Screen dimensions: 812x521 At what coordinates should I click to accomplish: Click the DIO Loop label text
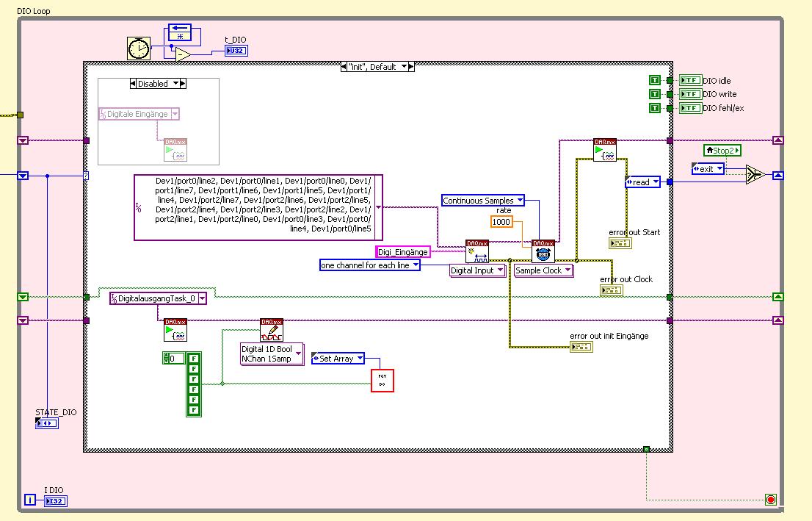tap(34, 11)
